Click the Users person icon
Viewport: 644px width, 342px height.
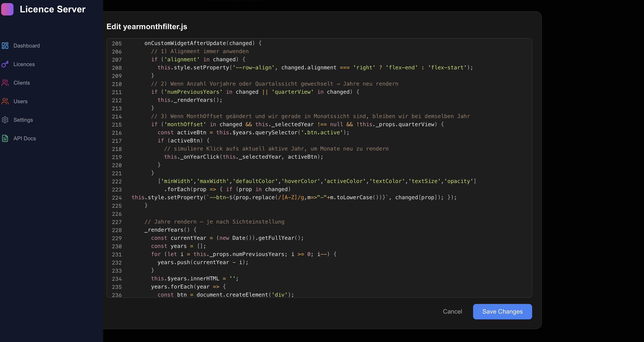pyautogui.click(x=5, y=101)
